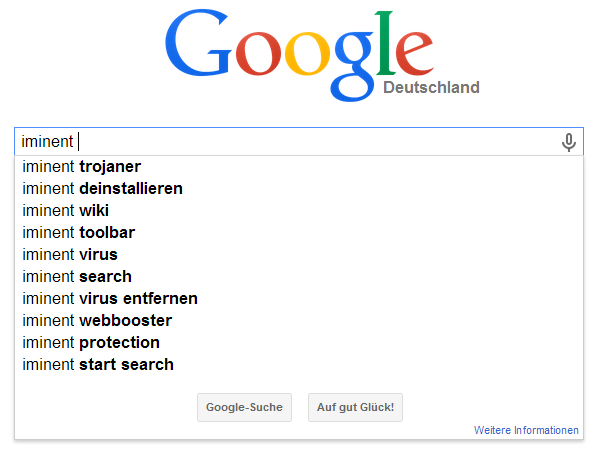The height and width of the screenshot is (450, 600).
Task: Click the Google-Suche button
Action: click(244, 407)
